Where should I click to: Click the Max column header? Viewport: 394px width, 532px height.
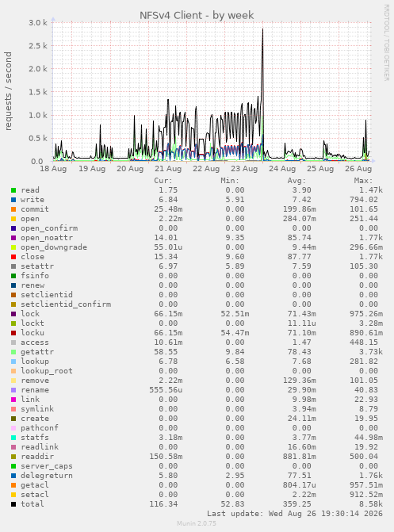click(363, 181)
